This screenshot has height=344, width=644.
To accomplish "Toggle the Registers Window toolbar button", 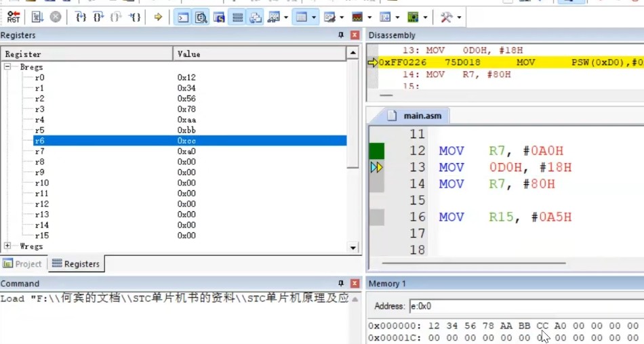I will point(238,17).
